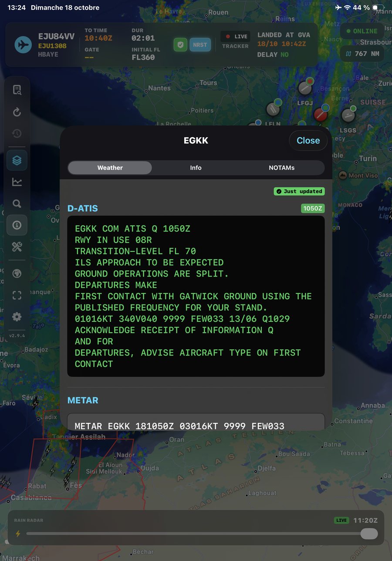Switch to the Info tab
This screenshot has width=392, height=561.
(196, 168)
